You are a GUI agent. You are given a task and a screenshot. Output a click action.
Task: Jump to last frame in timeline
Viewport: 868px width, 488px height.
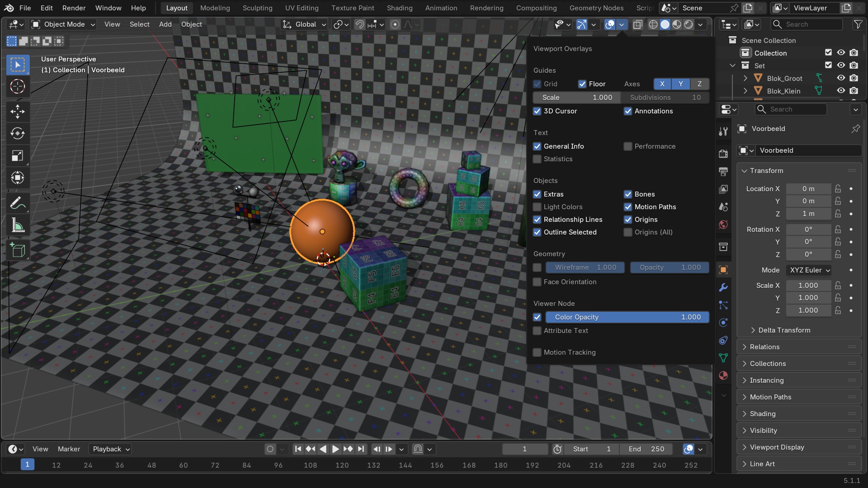click(360, 449)
